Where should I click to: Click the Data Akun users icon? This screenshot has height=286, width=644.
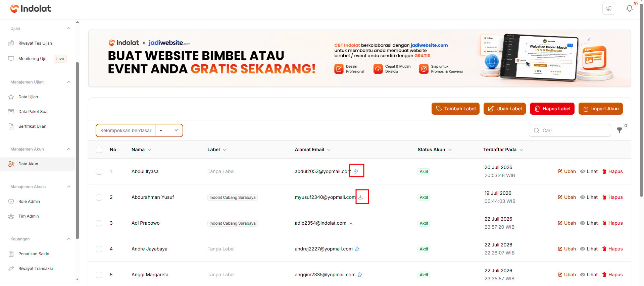coord(11,164)
